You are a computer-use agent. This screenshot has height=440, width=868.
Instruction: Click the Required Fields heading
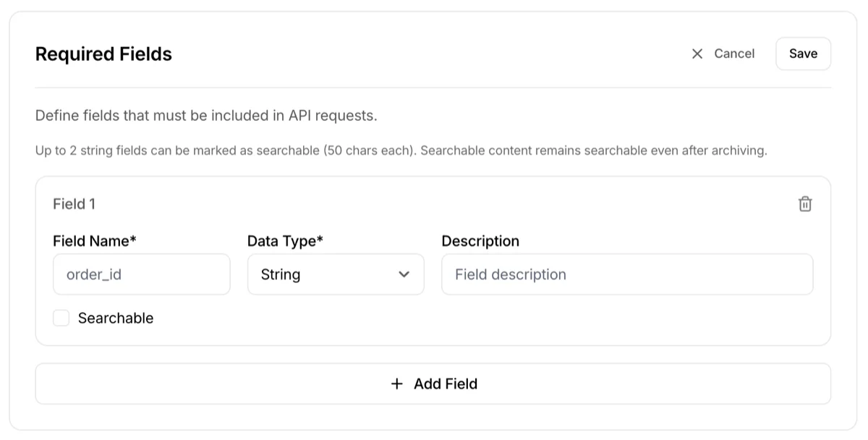tap(103, 54)
